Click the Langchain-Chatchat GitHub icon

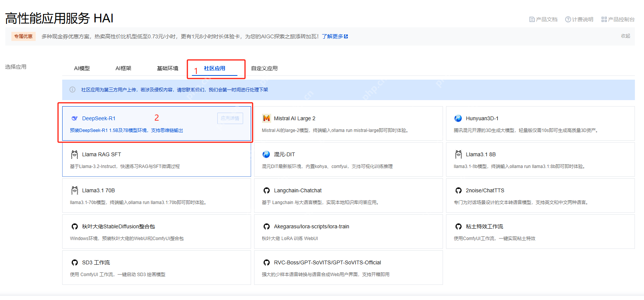(x=267, y=190)
